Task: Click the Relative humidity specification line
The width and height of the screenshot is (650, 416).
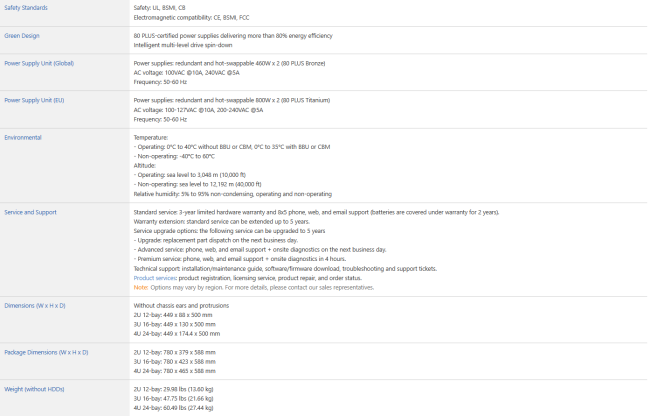Action: point(233,194)
